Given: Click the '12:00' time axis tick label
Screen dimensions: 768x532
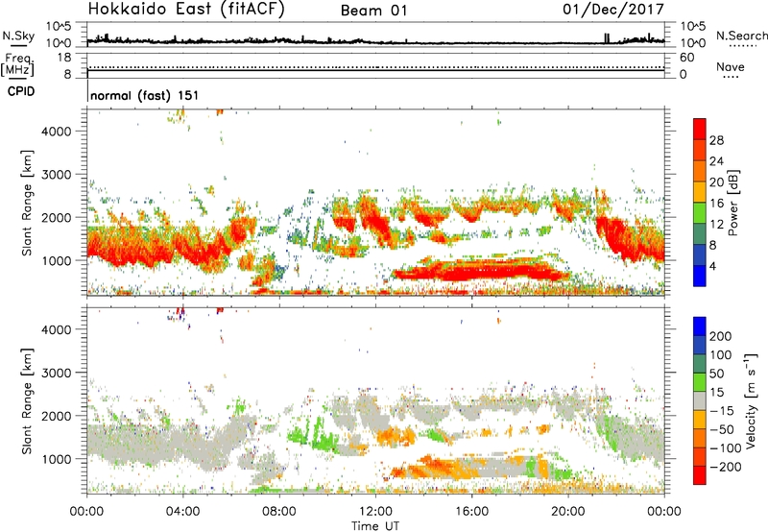Looking at the screenshot, I should [375, 512].
